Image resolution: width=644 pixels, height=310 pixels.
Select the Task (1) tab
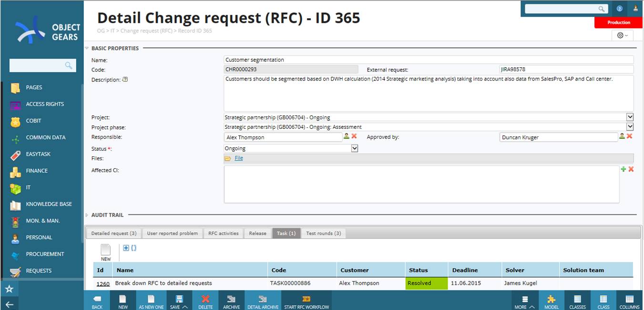point(286,233)
